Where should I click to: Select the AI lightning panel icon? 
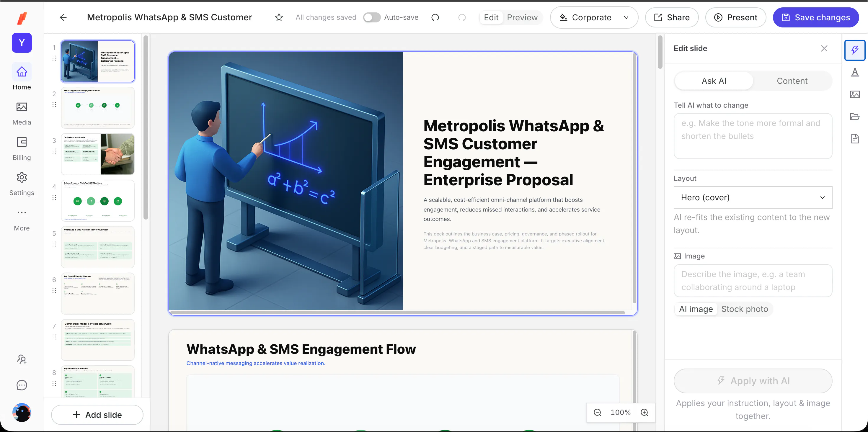855,50
